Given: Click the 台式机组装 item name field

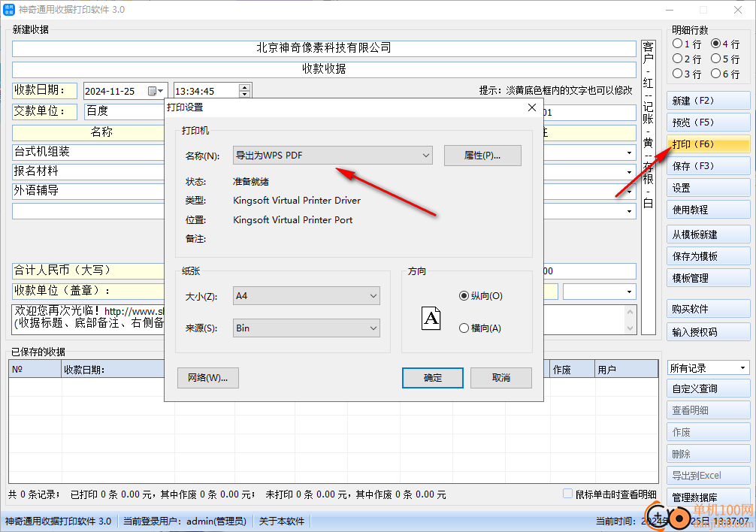Looking at the screenshot, I should click(x=88, y=153).
